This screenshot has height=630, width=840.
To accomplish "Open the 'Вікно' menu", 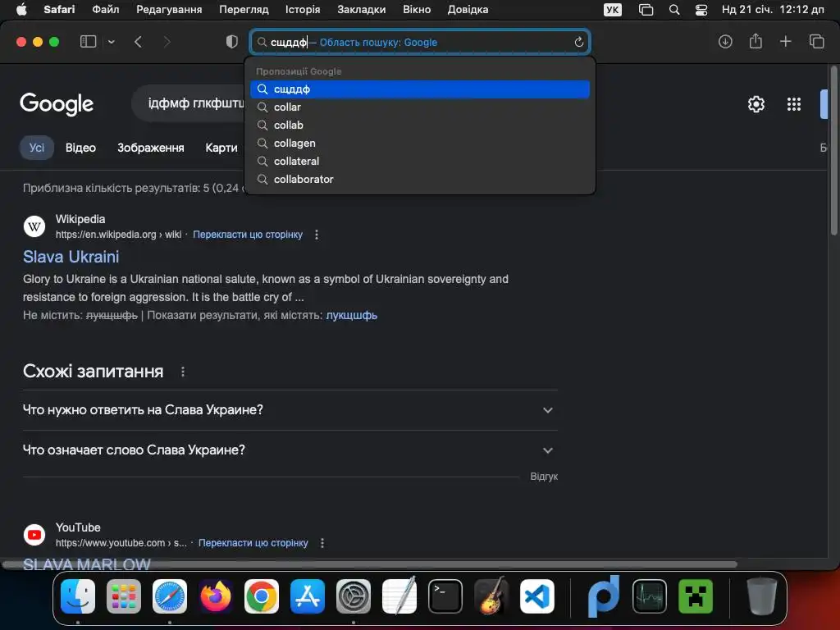I will coord(417,10).
